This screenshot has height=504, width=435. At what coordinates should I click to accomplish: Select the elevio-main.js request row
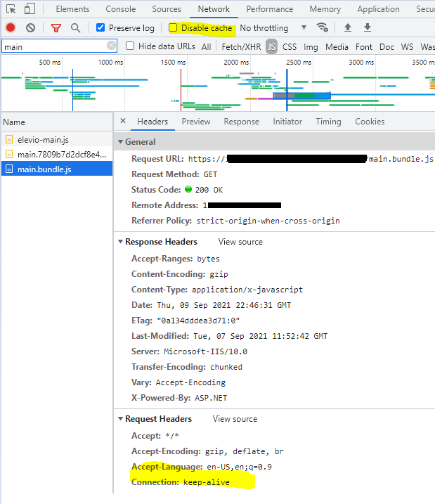57,139
